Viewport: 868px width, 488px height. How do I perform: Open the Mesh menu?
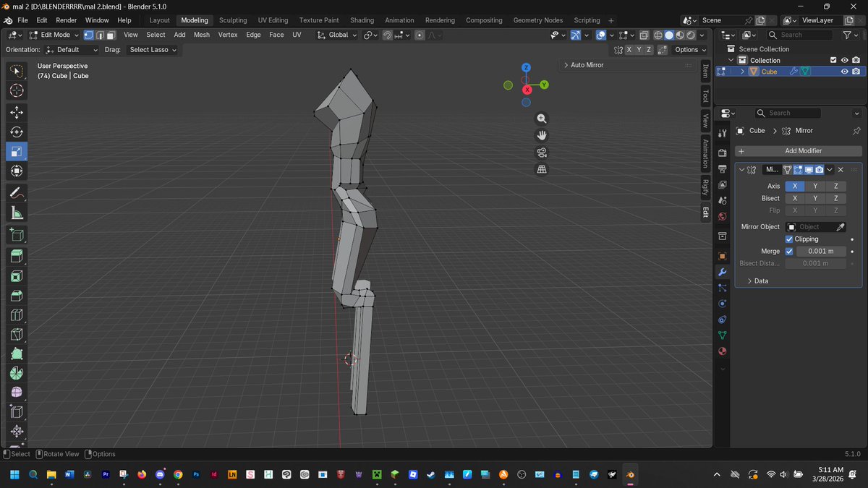coord(202,35)
